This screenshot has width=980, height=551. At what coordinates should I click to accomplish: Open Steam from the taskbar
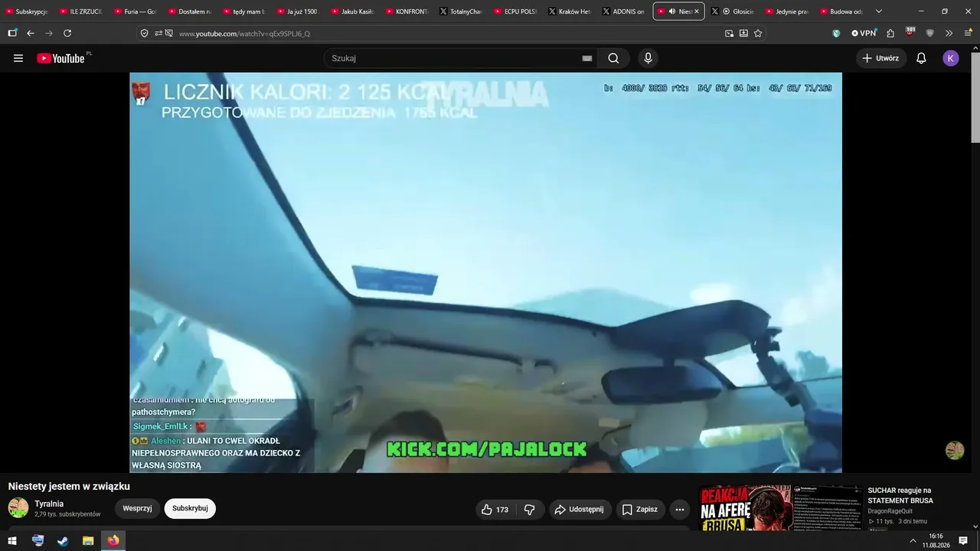tap(63, 541)
